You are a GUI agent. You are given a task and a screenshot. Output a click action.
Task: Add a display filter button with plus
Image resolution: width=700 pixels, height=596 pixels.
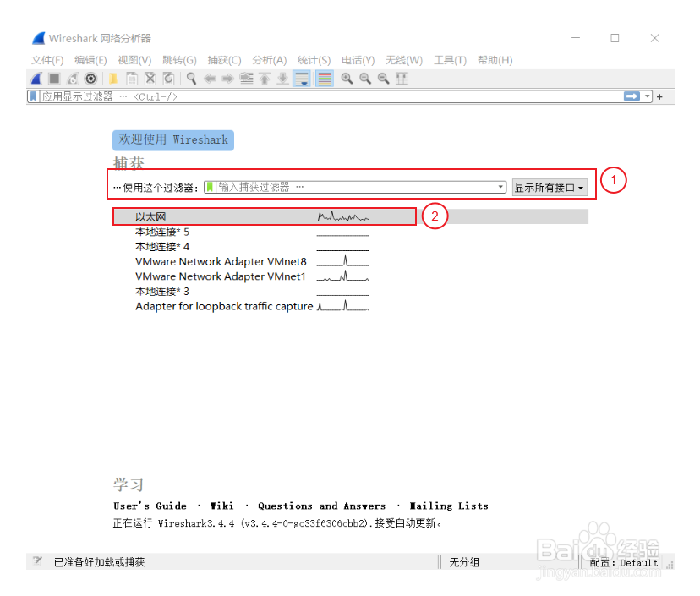(659, 96)
